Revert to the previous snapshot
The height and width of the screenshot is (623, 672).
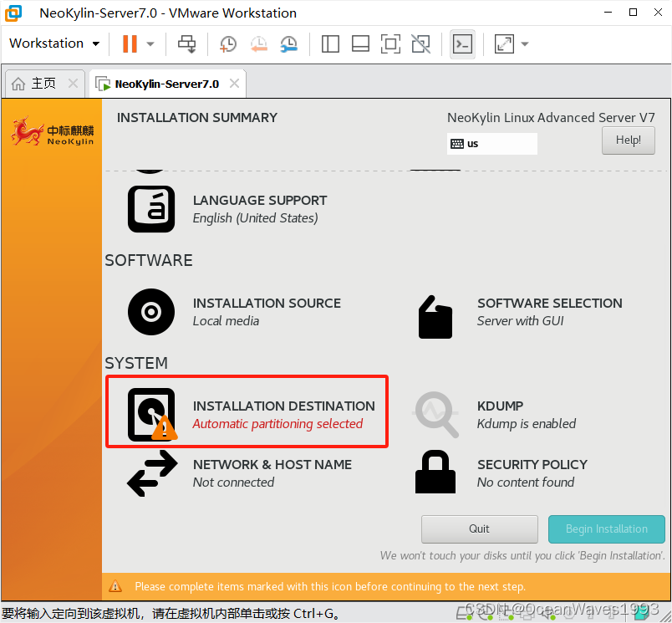point(259,43)
